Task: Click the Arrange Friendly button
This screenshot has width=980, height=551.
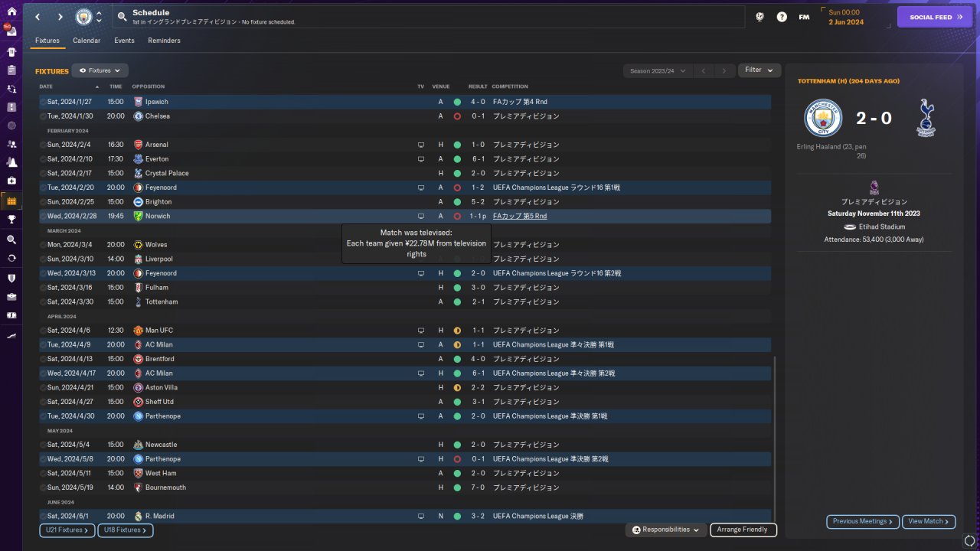Action: (x=743, y=530)
